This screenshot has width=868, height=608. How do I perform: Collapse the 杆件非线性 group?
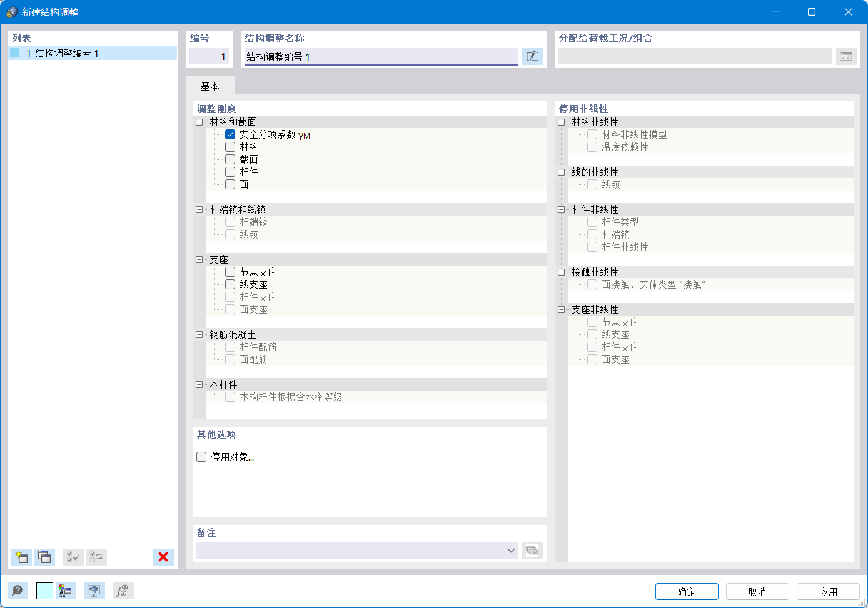click(562, 209)
